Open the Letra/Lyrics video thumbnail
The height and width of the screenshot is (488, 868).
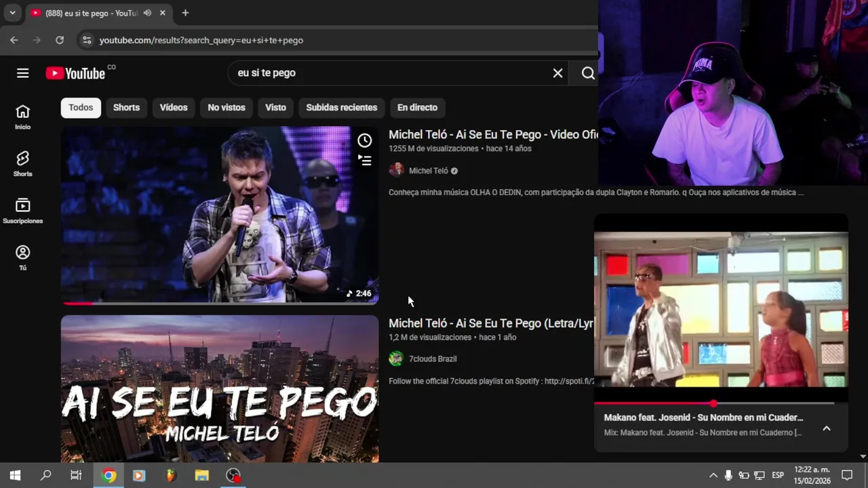coord(220,388)
